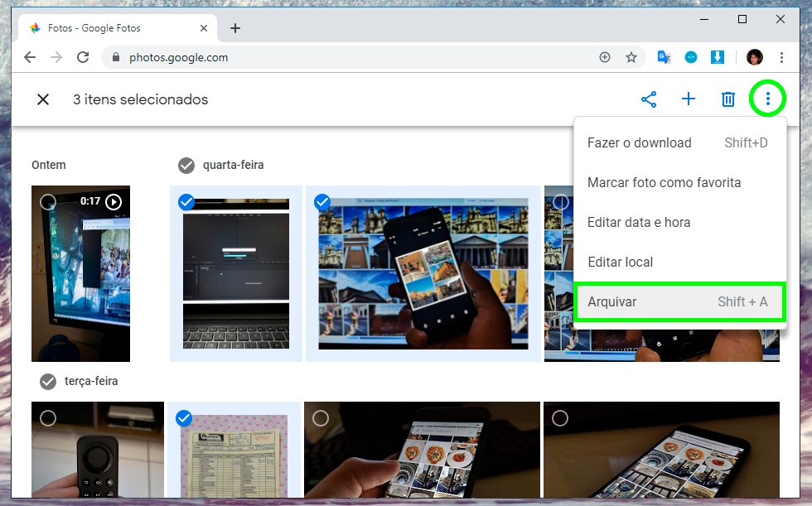The height and width of the screenshot is (506, 812).
Task: Select the remote control photo
Action: (48, 418)
